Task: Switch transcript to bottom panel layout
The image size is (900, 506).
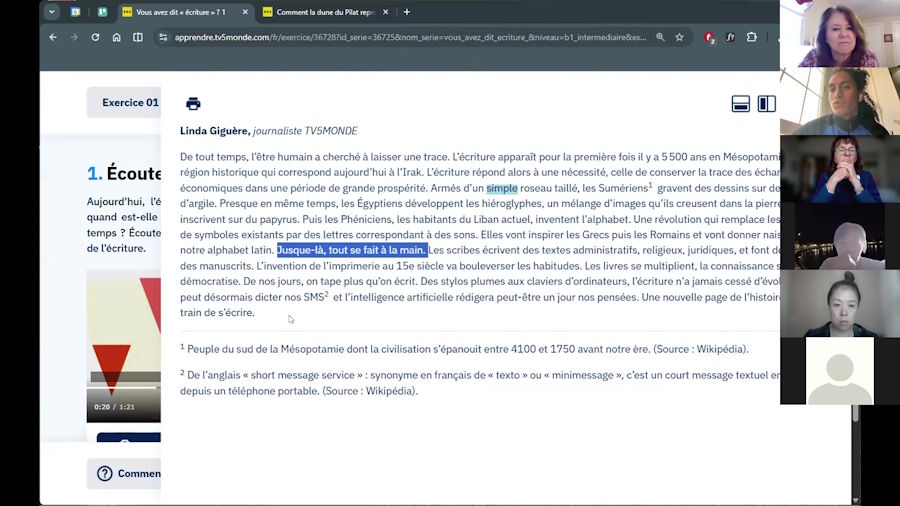Action: [x=741, y=104]
